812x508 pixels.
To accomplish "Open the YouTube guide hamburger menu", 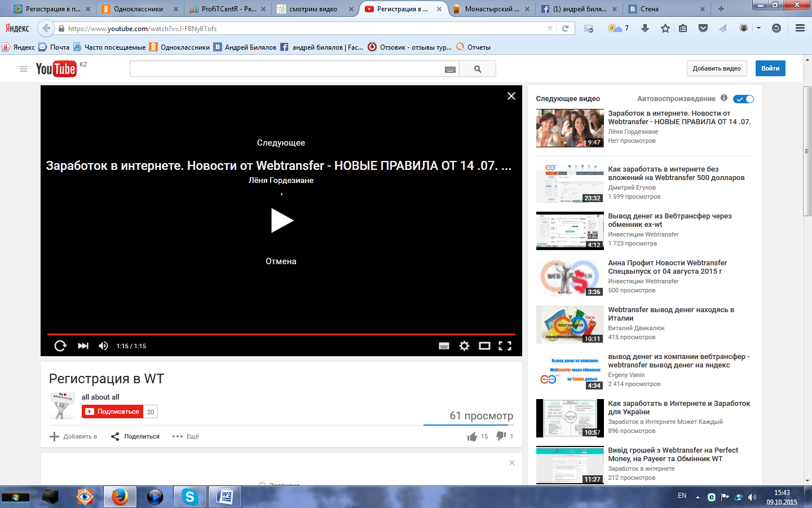I will pos(23,69).
